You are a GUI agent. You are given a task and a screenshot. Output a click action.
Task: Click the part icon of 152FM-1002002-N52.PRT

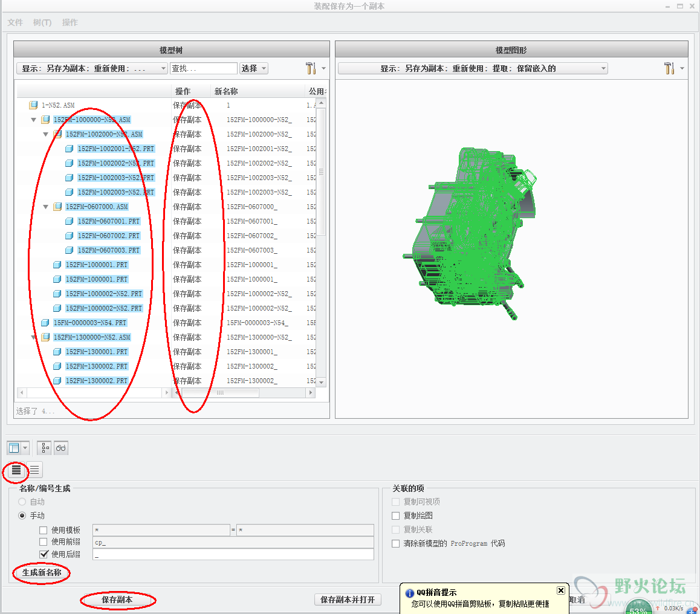click(69, 163)
